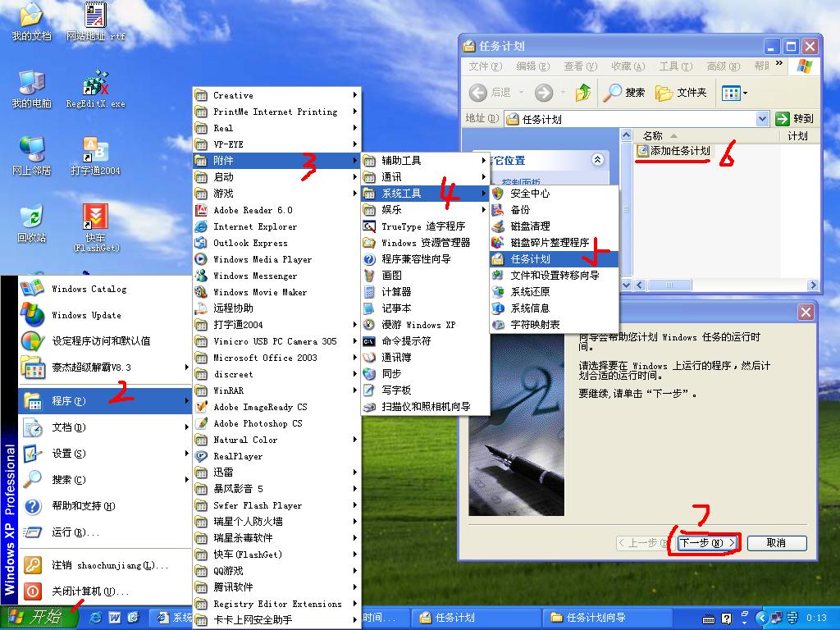Open the 收藏(A) menu in 任务计划
The image size is (840, 630).
[628, 66]
